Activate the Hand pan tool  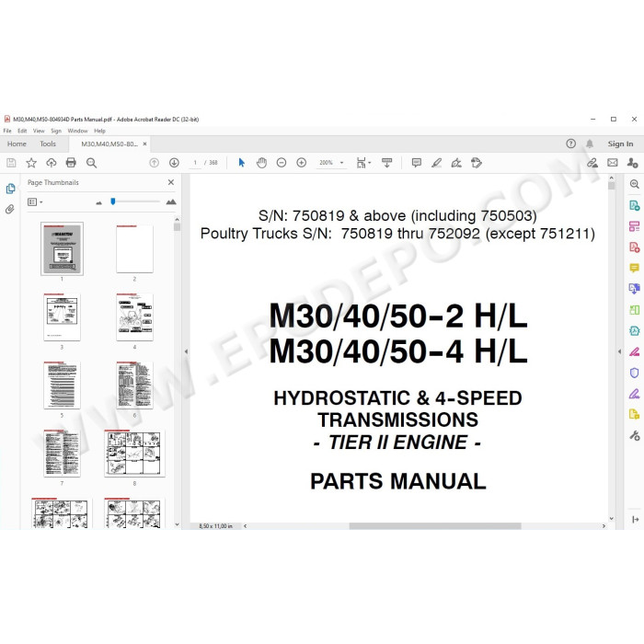pos(261,163)
